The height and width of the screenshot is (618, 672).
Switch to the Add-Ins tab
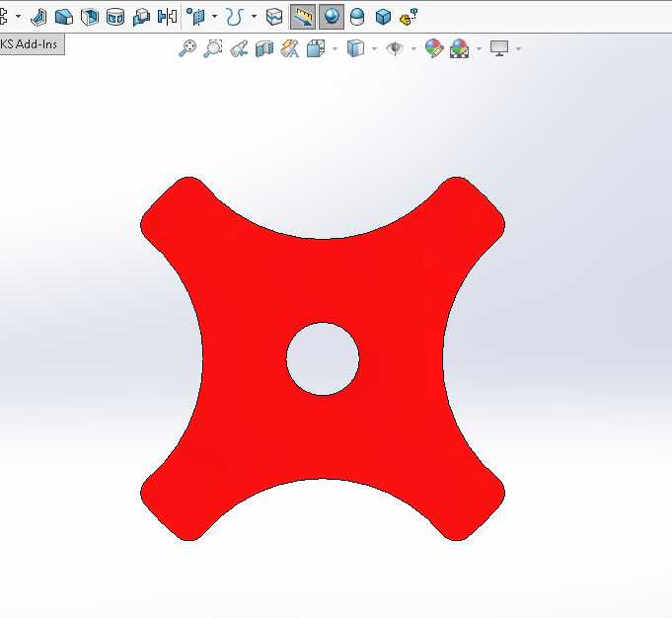[32, 44]
